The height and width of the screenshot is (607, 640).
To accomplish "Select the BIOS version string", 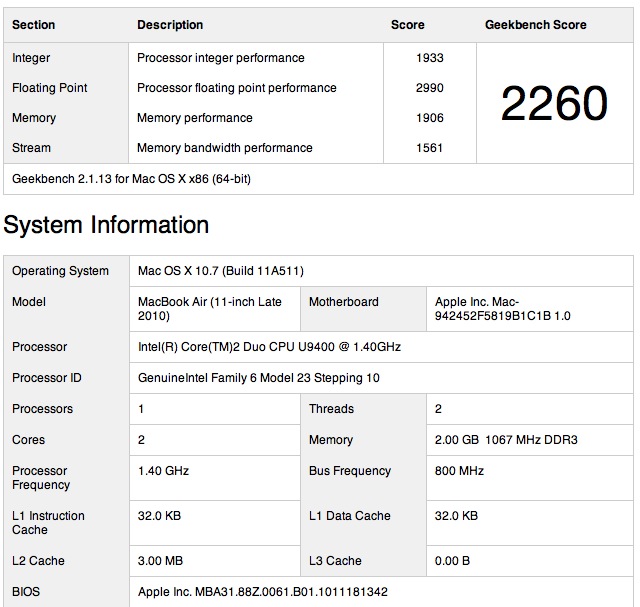I will [262, 592].
